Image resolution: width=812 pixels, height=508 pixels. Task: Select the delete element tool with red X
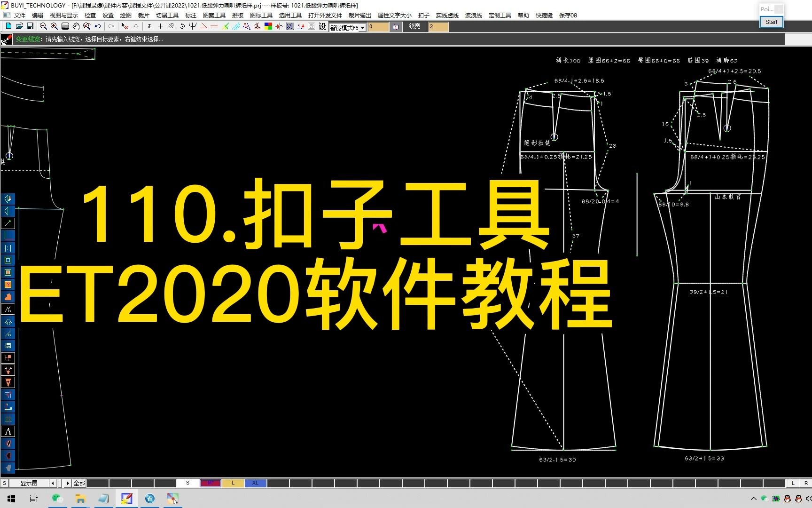pos(125,26)
